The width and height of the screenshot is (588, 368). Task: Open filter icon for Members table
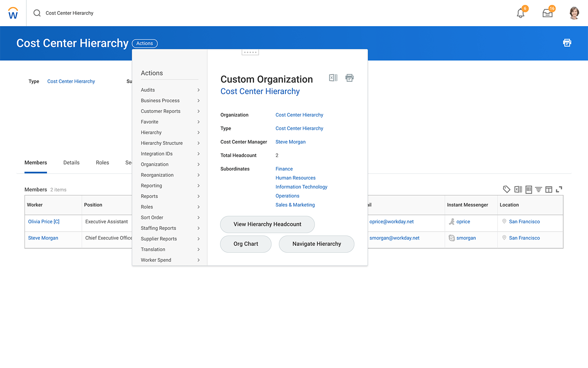[x=539, y=189]
